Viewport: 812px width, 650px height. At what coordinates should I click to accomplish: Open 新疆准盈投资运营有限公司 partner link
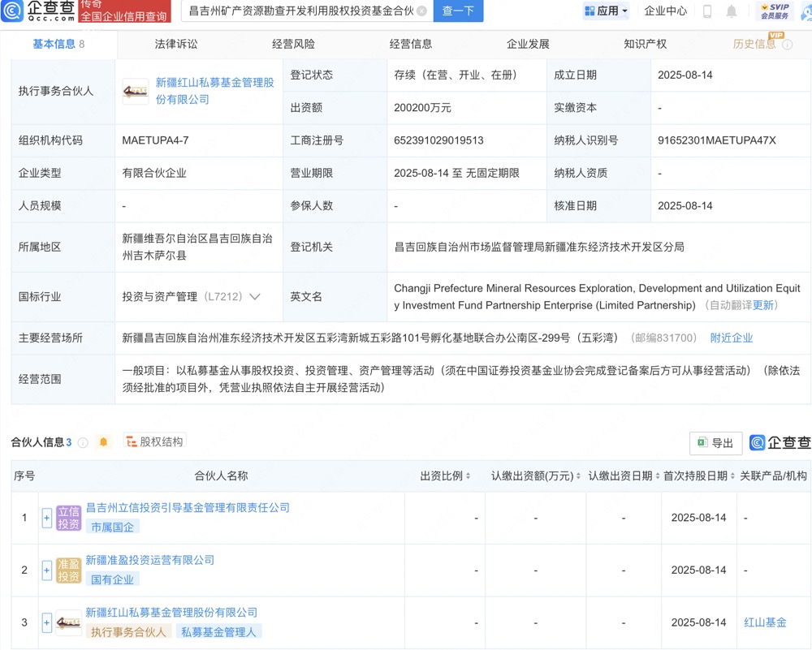[150, 560]
